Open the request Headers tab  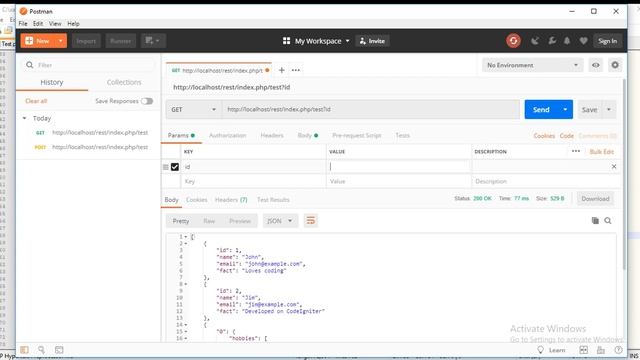tap(272, 135)
